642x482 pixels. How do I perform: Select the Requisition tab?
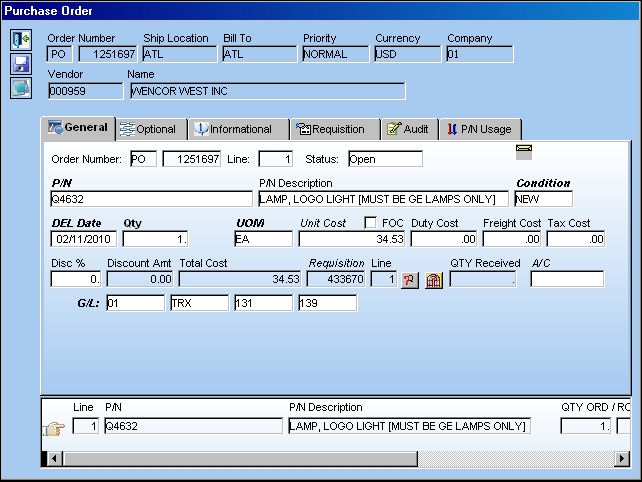(335, 129)
